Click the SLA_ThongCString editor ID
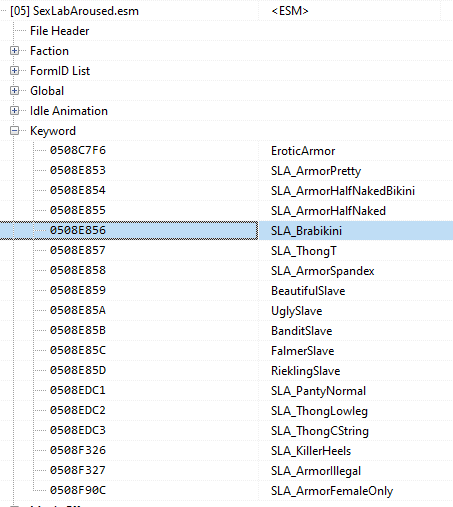The width and height of the screenshot is (453, 507). click(x=320, y=431)
